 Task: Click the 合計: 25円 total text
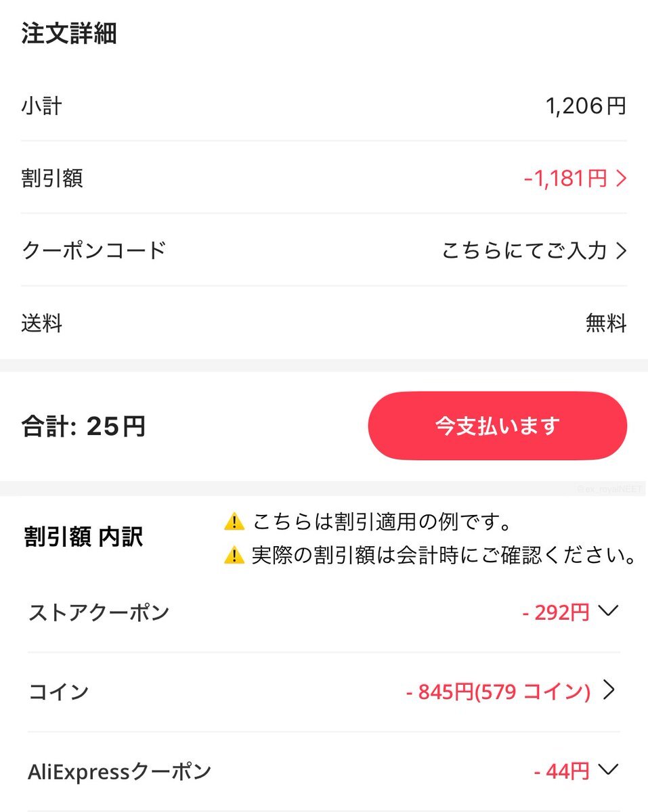[83, 426]
